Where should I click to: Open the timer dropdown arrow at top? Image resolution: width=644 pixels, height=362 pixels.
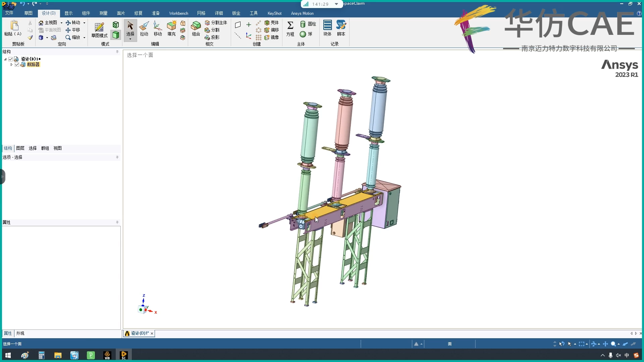336,4
